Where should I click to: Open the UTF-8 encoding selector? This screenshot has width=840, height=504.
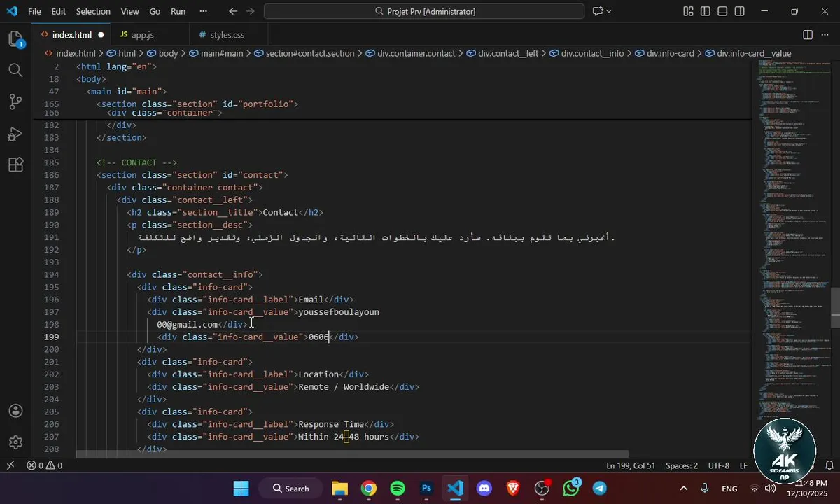(718, 465)
